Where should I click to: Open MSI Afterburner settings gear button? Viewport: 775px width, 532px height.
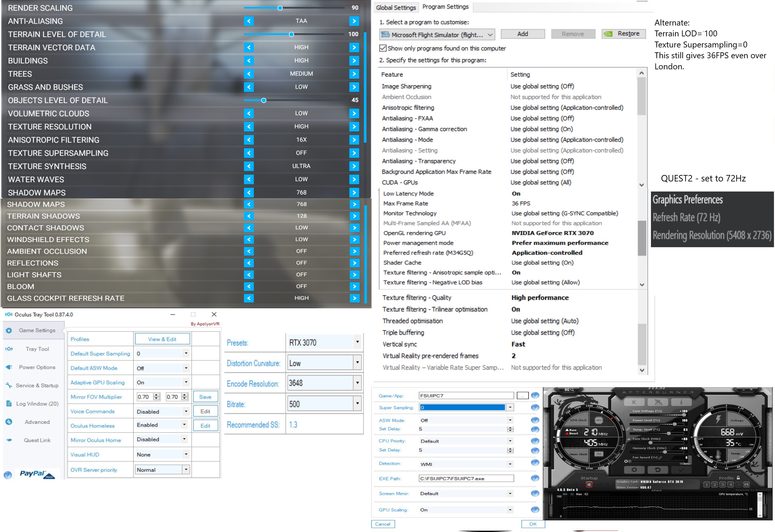coord(634,470)
